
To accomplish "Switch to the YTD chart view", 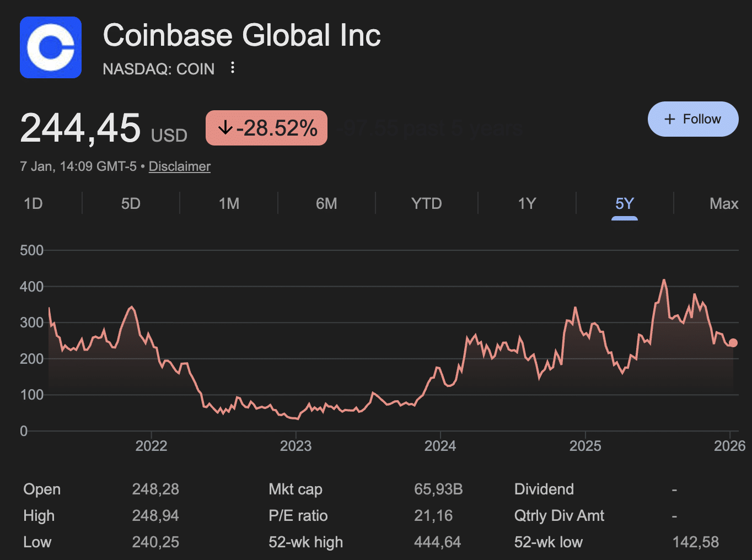I will pyautogui.click(x=426, y=203).
